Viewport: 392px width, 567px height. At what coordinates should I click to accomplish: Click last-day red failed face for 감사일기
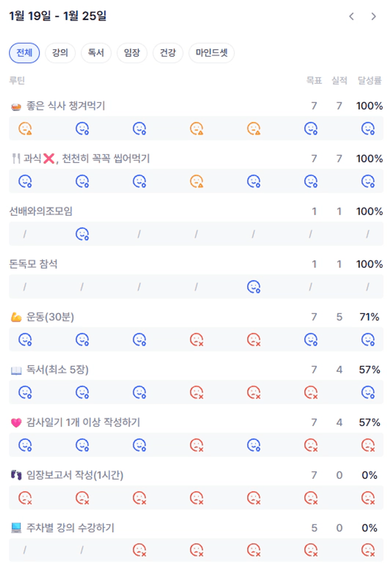[368, 445]
